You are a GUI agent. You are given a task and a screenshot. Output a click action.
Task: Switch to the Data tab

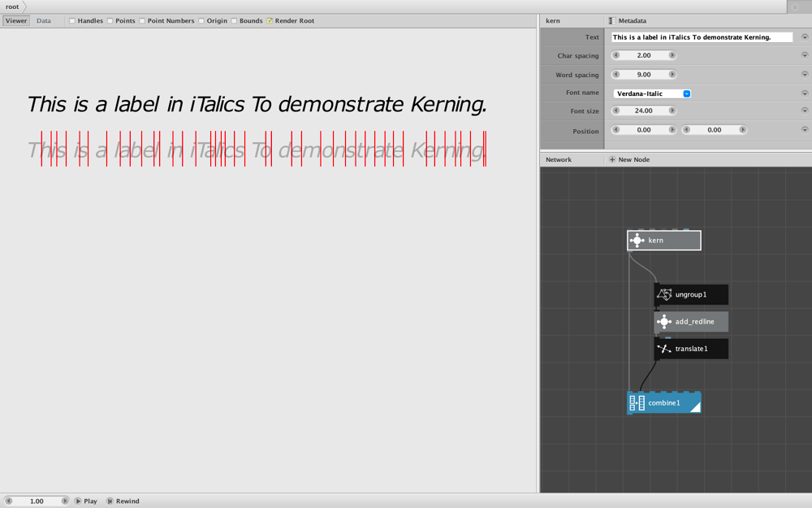point(44,21)
